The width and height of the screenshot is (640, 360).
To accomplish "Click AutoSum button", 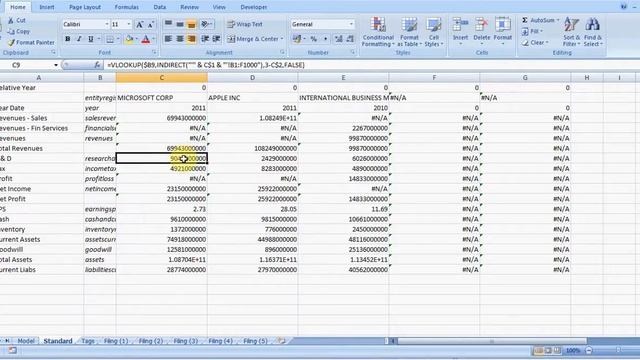I will tap(539, 20).
